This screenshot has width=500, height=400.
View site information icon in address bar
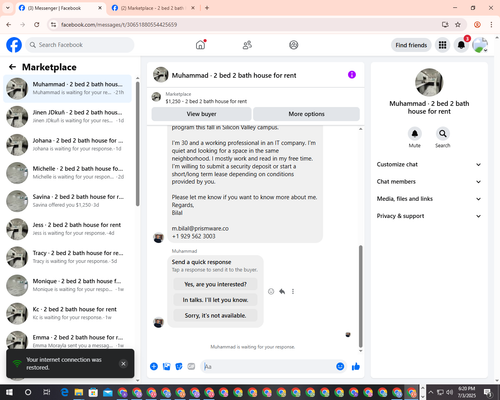click(53, 25)
